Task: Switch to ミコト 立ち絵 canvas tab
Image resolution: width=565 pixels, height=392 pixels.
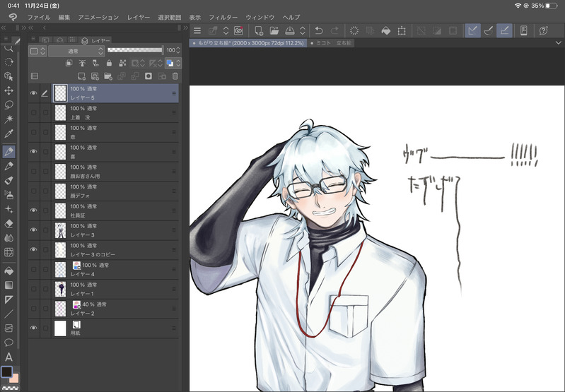Action: pyautogui.click(x=331, y=43)
